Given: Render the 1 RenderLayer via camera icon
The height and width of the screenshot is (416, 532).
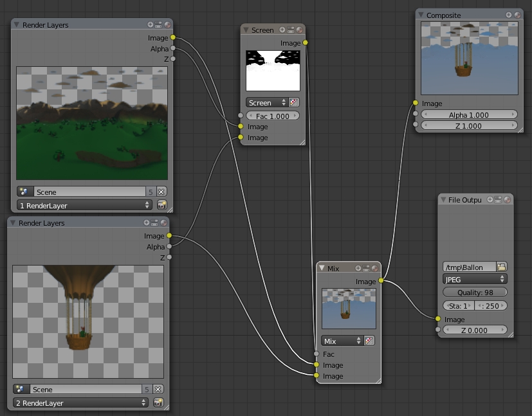Looking at the screenshot, I should pyautogui.click(x=162, y=205).
